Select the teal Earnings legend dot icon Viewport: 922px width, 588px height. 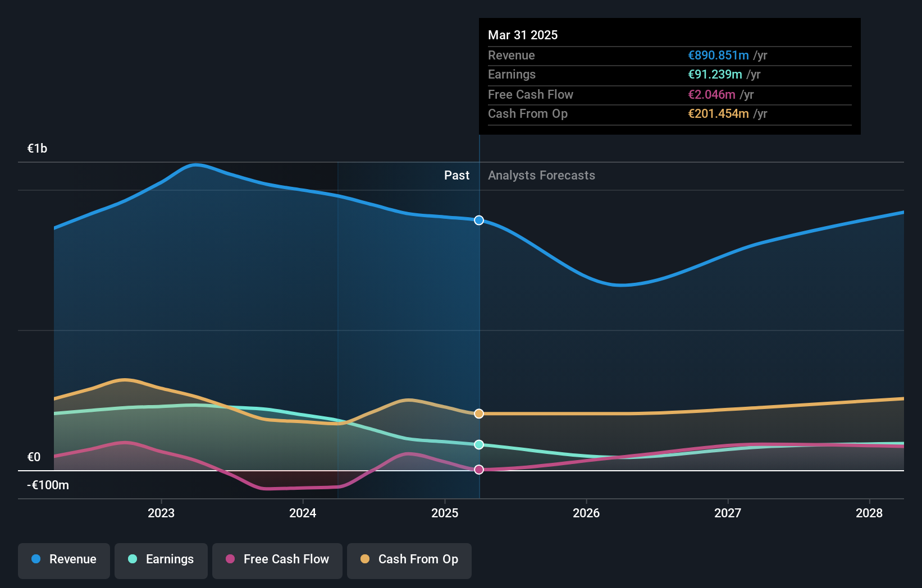[131, 559]
